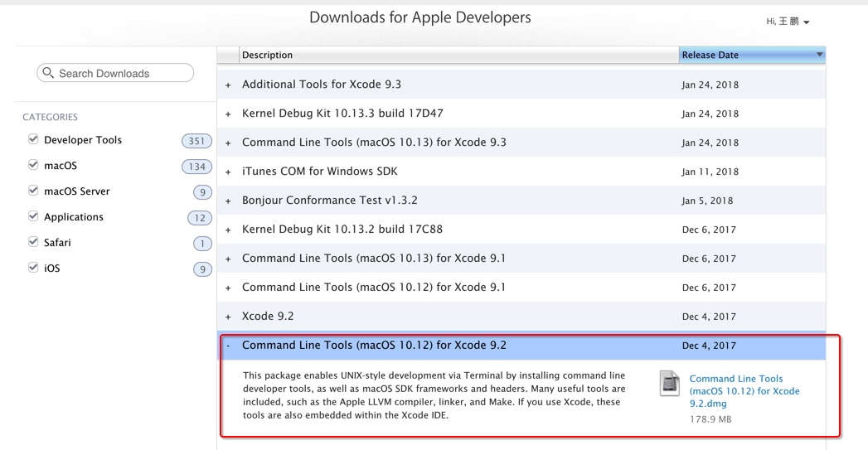Download Command Line Tools for Xcode 9.2.dmg
Screen dimensions: 868x450
[x=744, y=391]
